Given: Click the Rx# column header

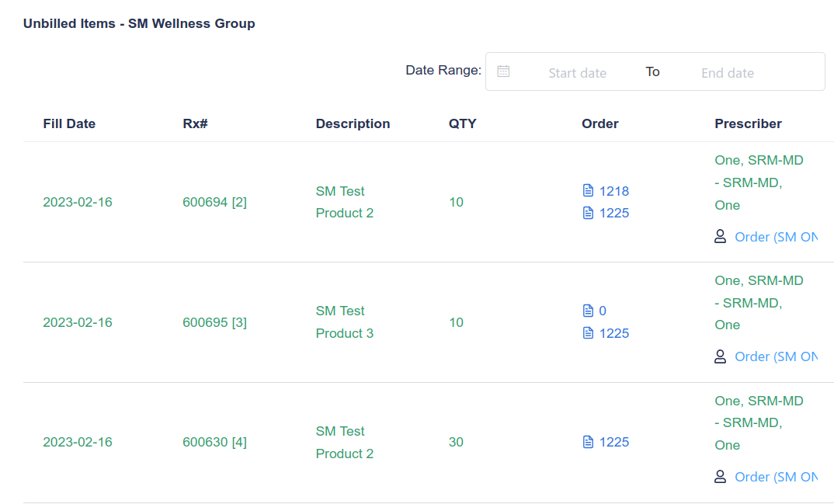Looking at the screenshot, I should coord(195,124).
